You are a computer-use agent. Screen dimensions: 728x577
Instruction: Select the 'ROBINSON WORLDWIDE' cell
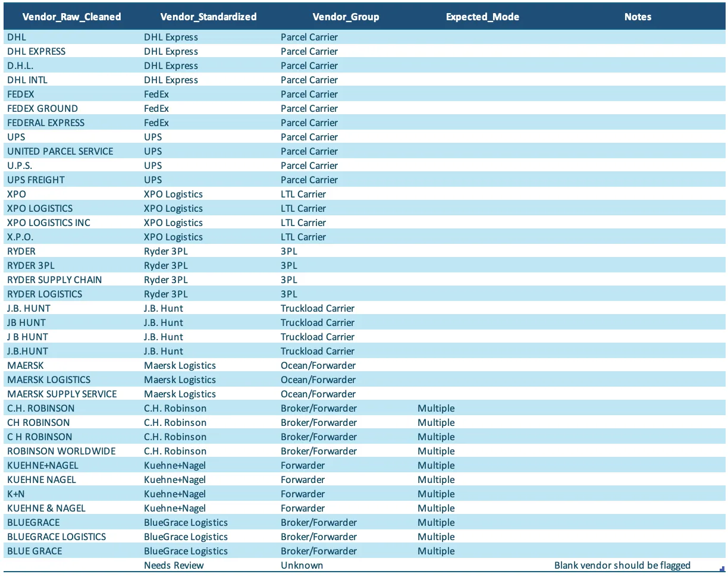tap(72, 451)
